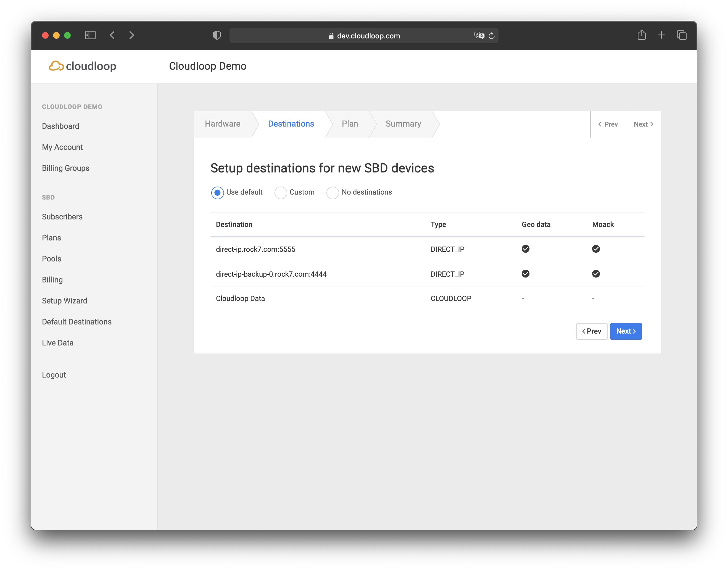Open the Share icon in toolbar
Image resolution: width=728 pixels, height=571 pixels.
pos(641,35)
